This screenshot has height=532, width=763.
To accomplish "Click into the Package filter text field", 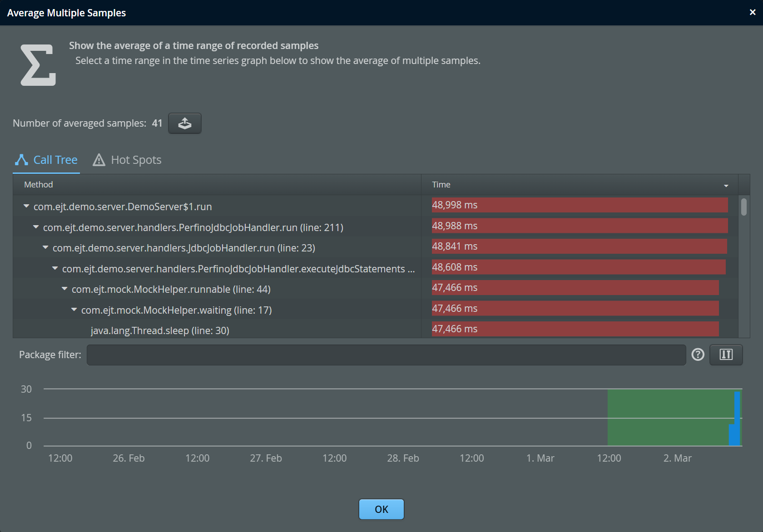I will tap(386, 355).
